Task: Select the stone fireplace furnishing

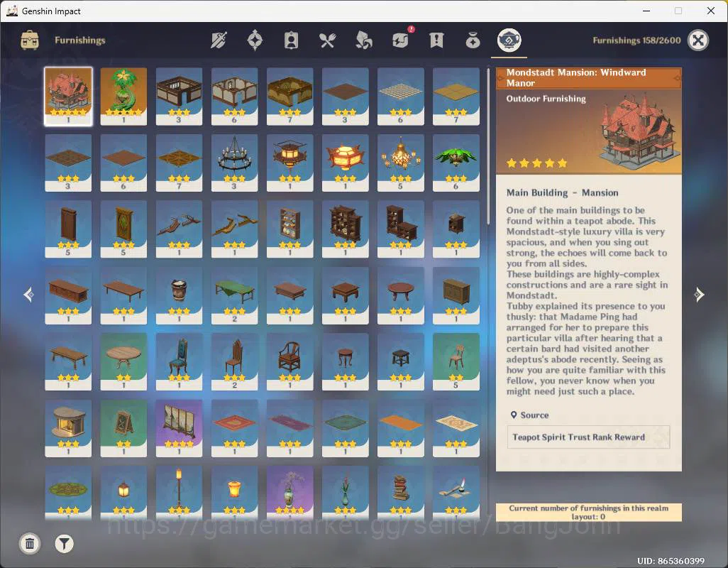Action: click(68, 428)
